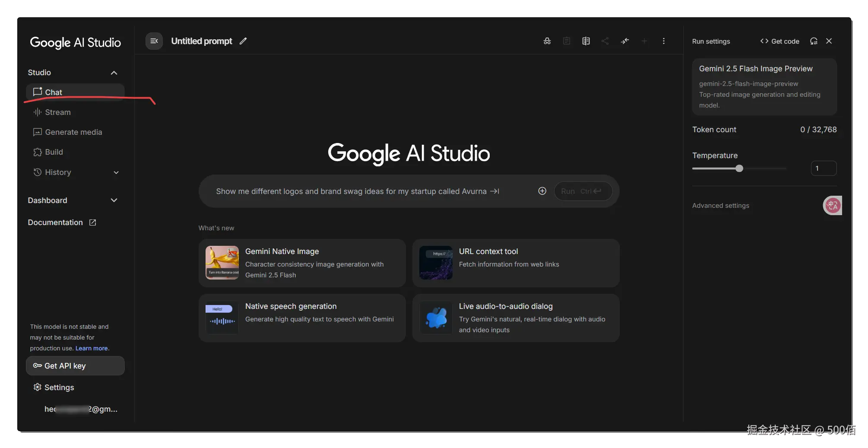Expand the Dashboard section
This screenshot has height=448, width=868.
coord(114,200)
